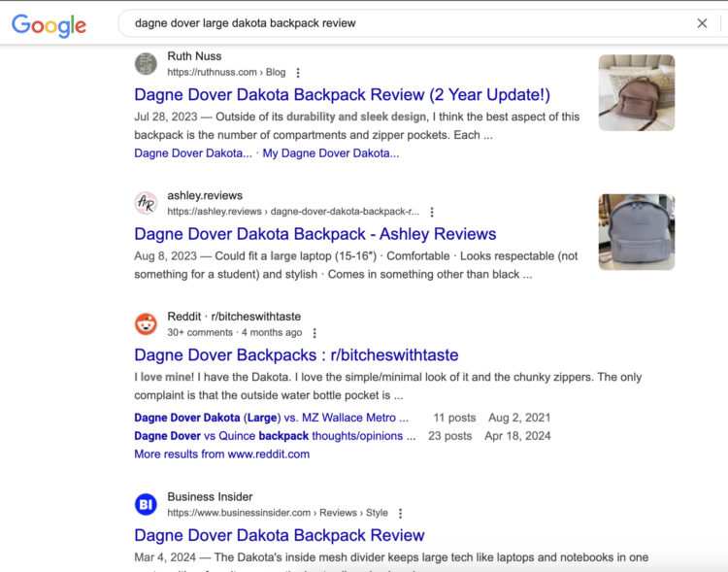The image size is (728, 572).
Task: Click the ashley.reviews site favicon
Action: pyautogui.click(x=146, y=203)
